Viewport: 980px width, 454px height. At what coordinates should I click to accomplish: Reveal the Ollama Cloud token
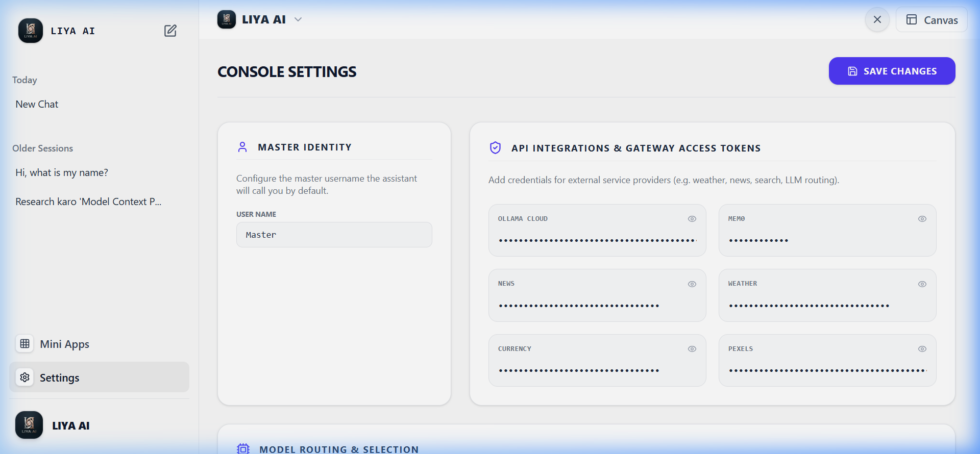(692, 219)
